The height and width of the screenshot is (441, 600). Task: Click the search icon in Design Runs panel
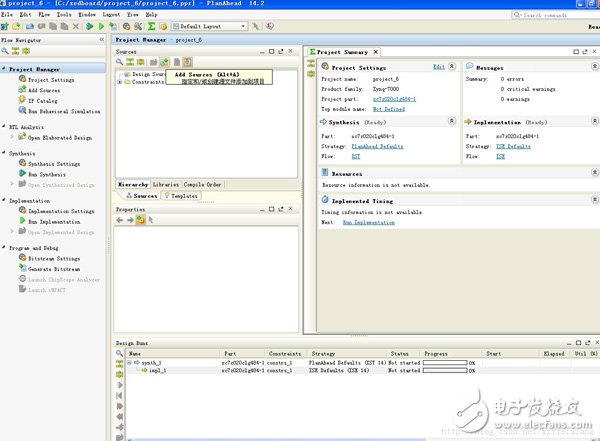121,353
